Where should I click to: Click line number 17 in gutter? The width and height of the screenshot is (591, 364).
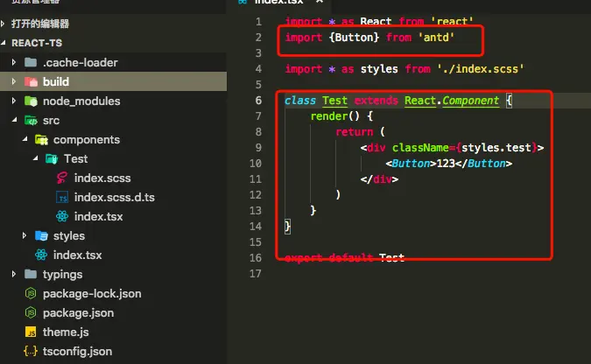coord(255,274)
